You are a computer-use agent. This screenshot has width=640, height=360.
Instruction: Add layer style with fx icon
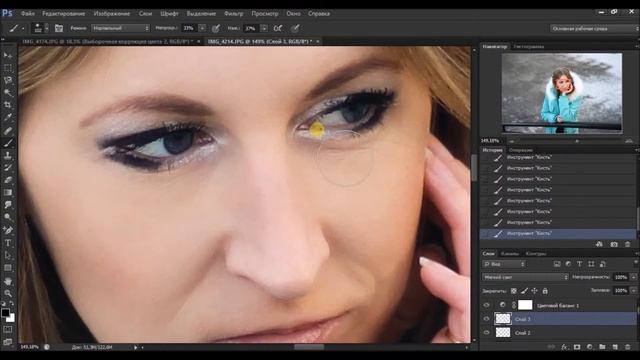[x=564, y=347]
